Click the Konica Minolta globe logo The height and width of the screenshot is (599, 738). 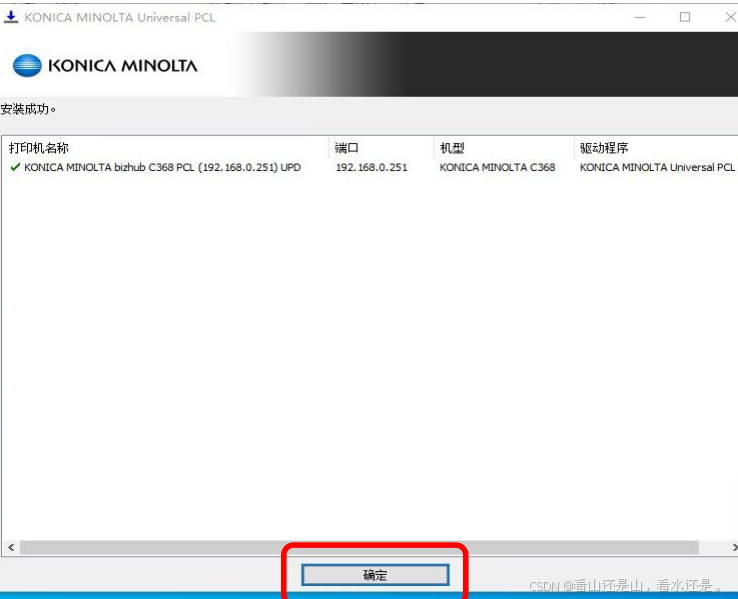[27, 65]
